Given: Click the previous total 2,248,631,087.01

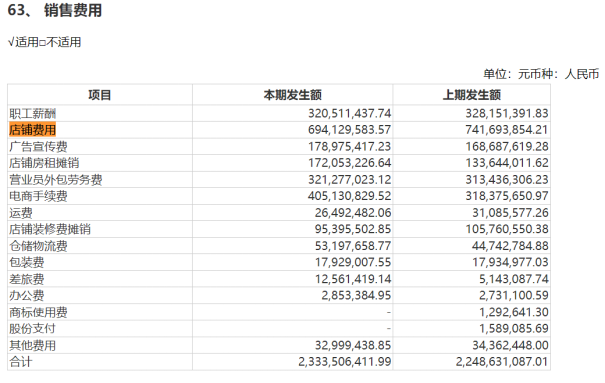Looking at the screenshot, I should (502, 362).
